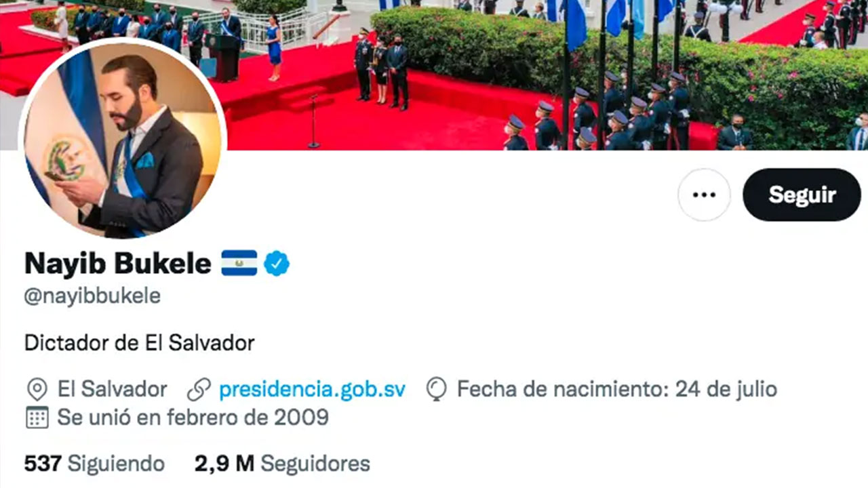The height and width of the screenshot is (488, 868).
Task: Open the presidencia.gob.sv link
Action: 312,389
